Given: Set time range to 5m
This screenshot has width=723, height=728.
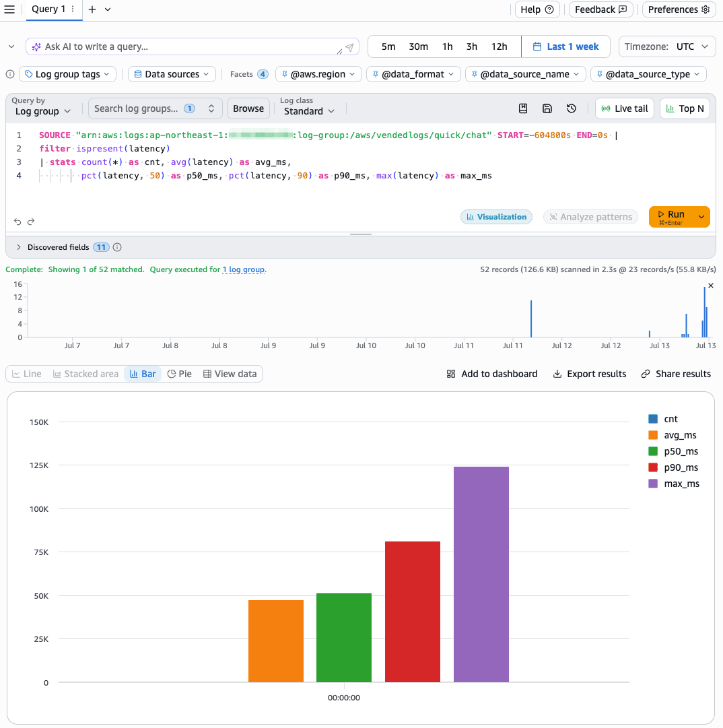Looking at the screenshot, I should [x=388, y=46].
